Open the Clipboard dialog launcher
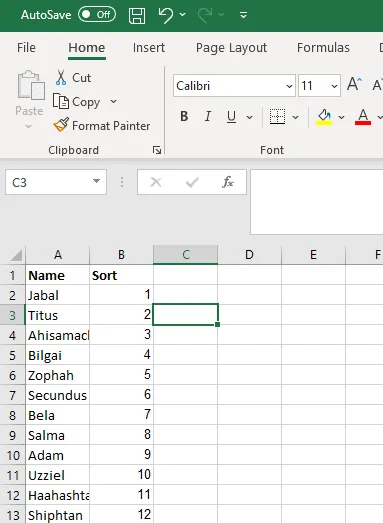The image size is (383, 523). pos(157,150)
